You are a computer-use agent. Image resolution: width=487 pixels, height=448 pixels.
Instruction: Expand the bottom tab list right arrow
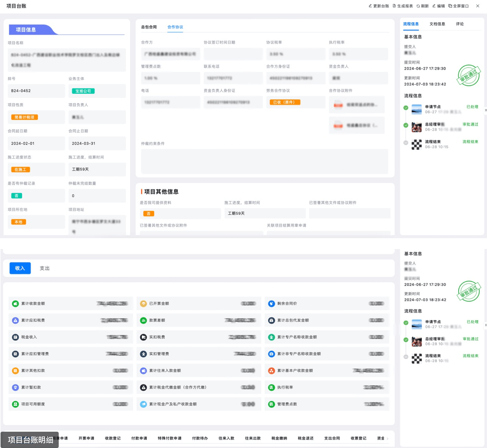tap(388, 438)
